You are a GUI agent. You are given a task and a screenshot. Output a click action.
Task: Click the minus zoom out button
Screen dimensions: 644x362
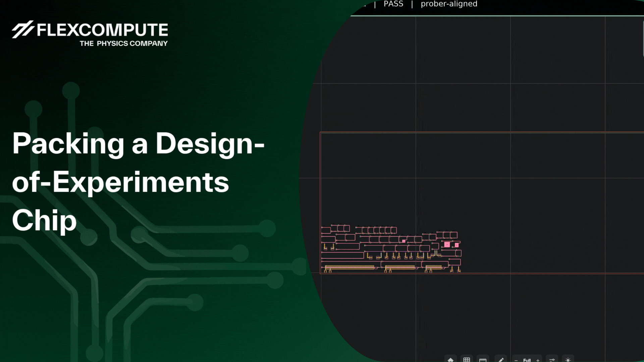coord(516,360)
